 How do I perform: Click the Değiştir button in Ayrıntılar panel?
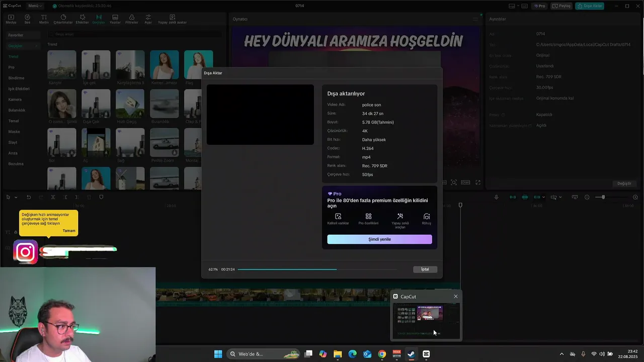point(624,184)
